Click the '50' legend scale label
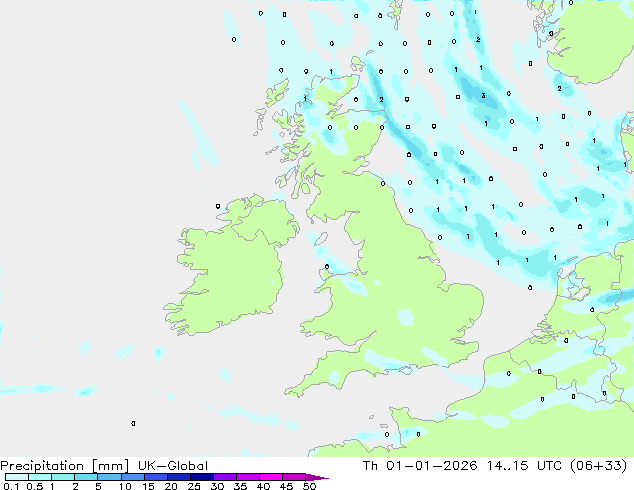The image size is (634, 490). click(x=309, y=486)
